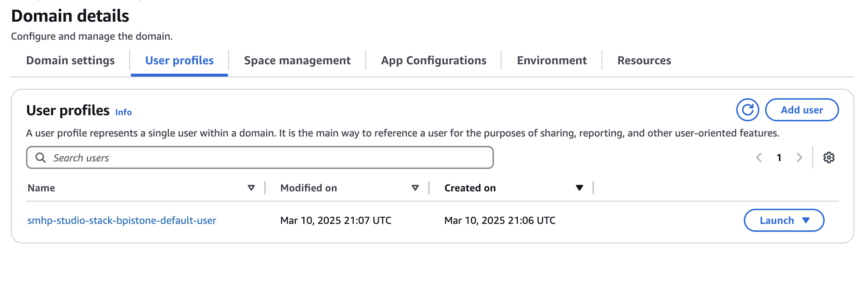Select page 1 in pagination
Image resolution: width=868 pixels, height=286 pixels.
tap(779, 158)
